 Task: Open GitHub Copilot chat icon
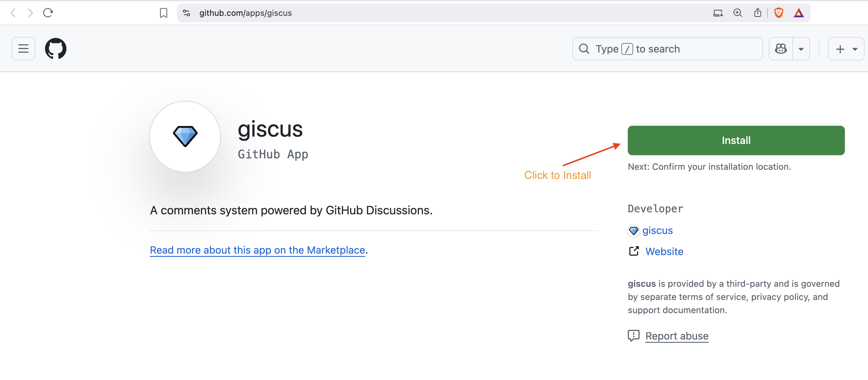point(781,49)
